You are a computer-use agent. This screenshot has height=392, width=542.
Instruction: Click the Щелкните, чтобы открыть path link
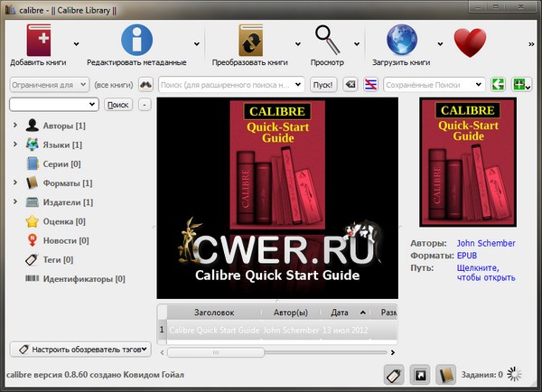[x=486, y=273]
